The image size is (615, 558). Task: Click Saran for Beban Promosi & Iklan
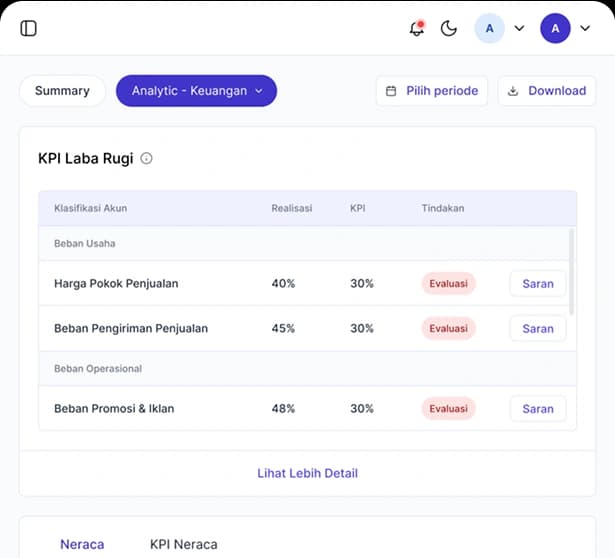coord(538,408)
